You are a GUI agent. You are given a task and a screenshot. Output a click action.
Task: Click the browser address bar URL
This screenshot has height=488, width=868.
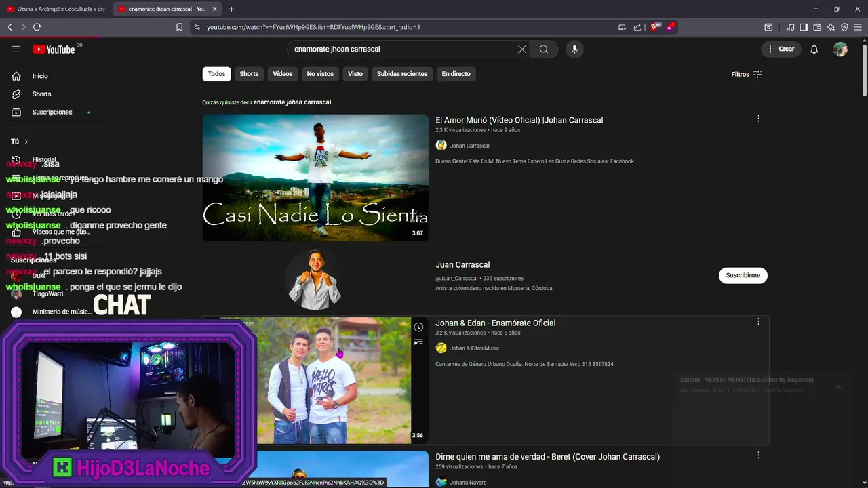point(313,27)
